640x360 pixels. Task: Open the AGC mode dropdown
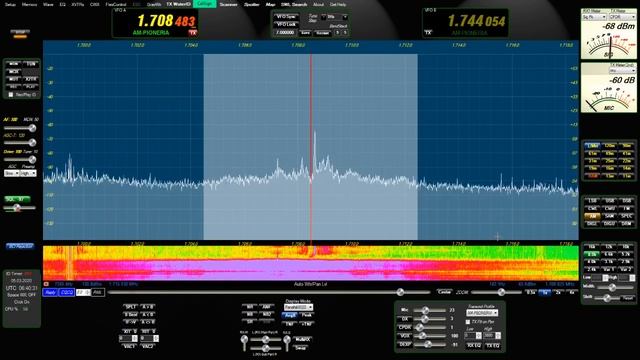[x=11, y=173]
